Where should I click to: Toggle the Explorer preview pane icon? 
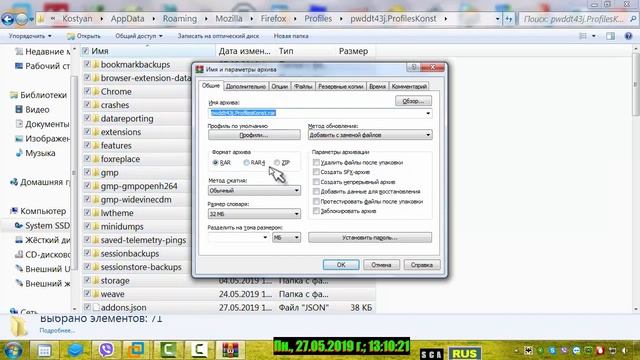tap(610, 36)
